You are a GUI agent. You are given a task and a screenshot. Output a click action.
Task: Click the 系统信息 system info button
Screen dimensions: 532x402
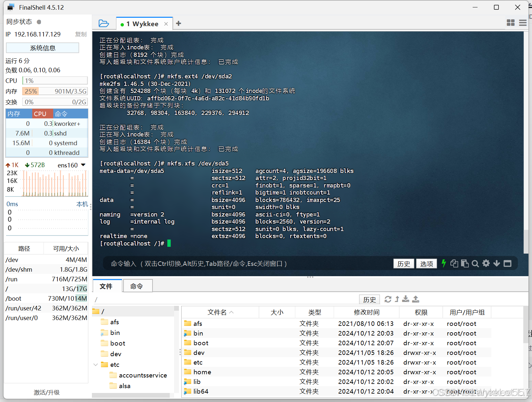[43, 48]
